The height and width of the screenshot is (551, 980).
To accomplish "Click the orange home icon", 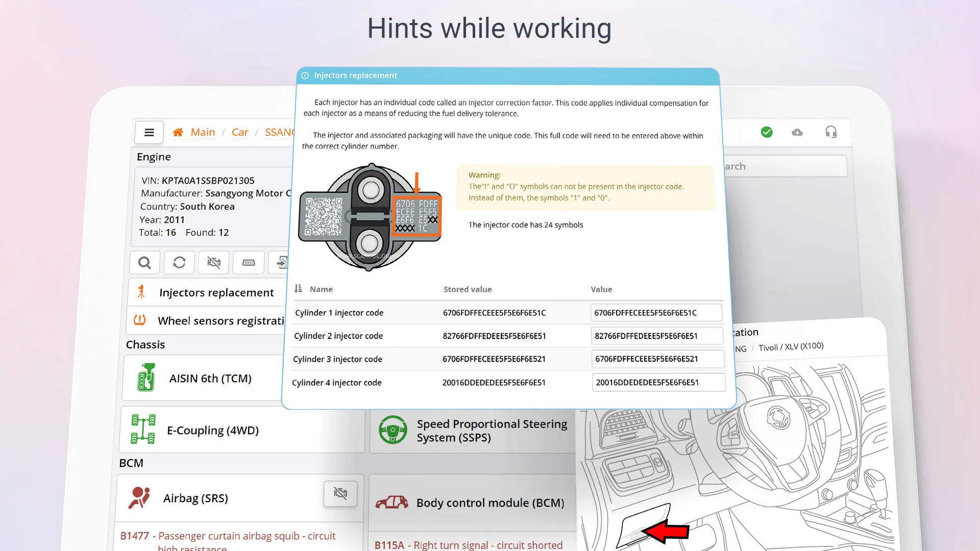I will (x=178, y=132).
